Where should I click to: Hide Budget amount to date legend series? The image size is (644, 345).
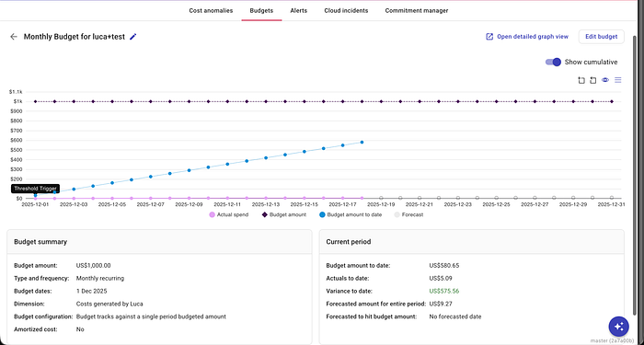click(x=351, y=214)
